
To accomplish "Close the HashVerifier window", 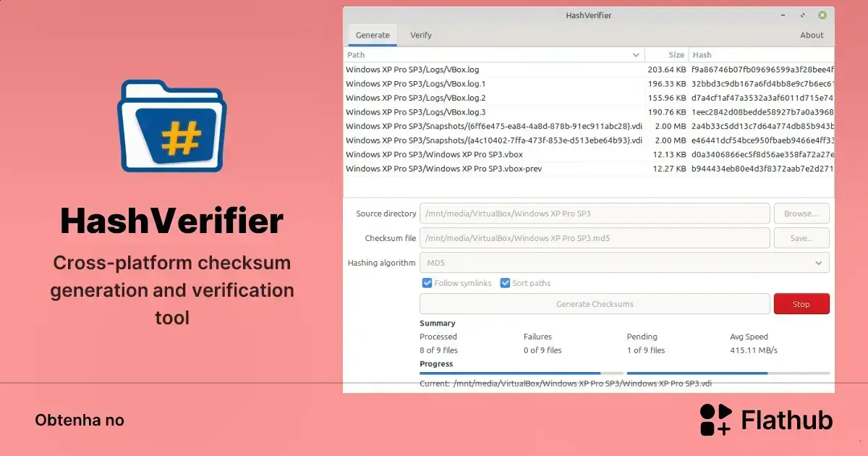I will tap(822, 15).
